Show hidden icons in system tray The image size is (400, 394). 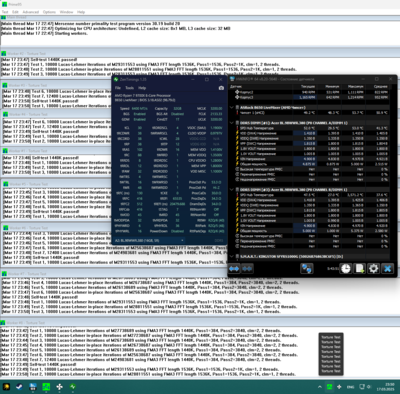coord(319,387)
